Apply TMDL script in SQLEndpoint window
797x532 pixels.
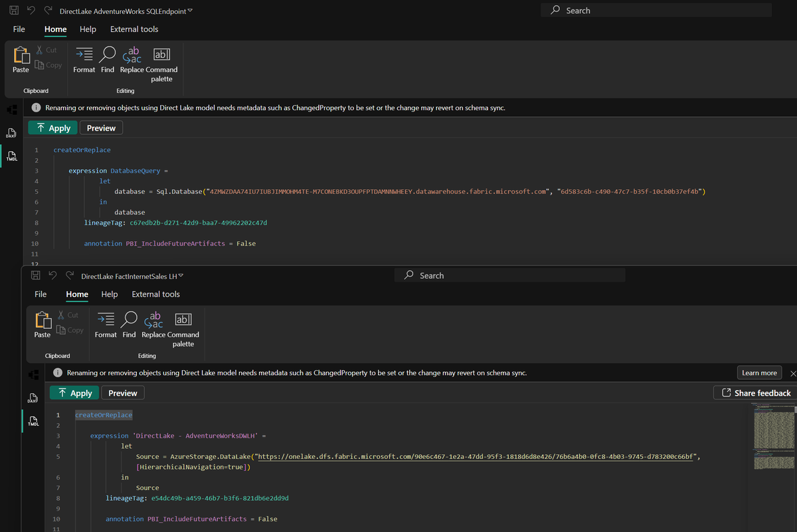point(53,128)
